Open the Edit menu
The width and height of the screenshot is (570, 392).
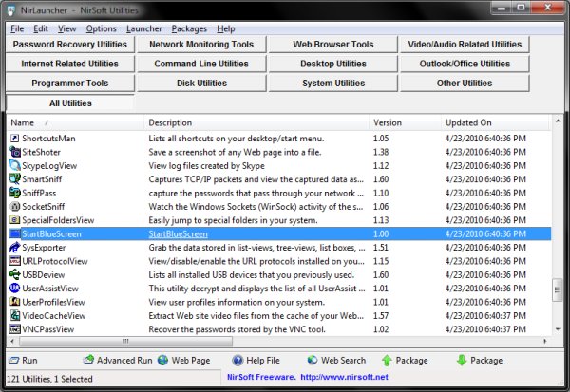(41, 28)
